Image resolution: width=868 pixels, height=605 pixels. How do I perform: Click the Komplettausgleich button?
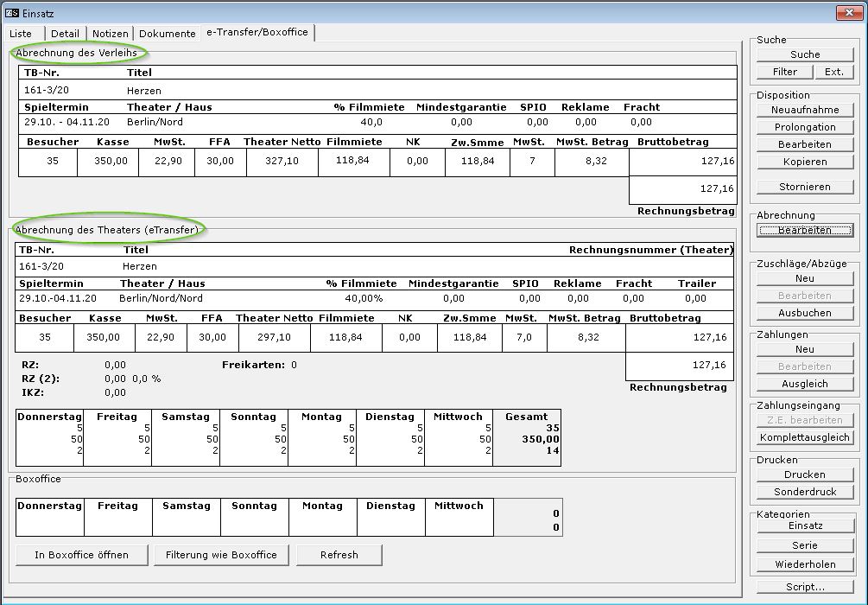point(804,437)
